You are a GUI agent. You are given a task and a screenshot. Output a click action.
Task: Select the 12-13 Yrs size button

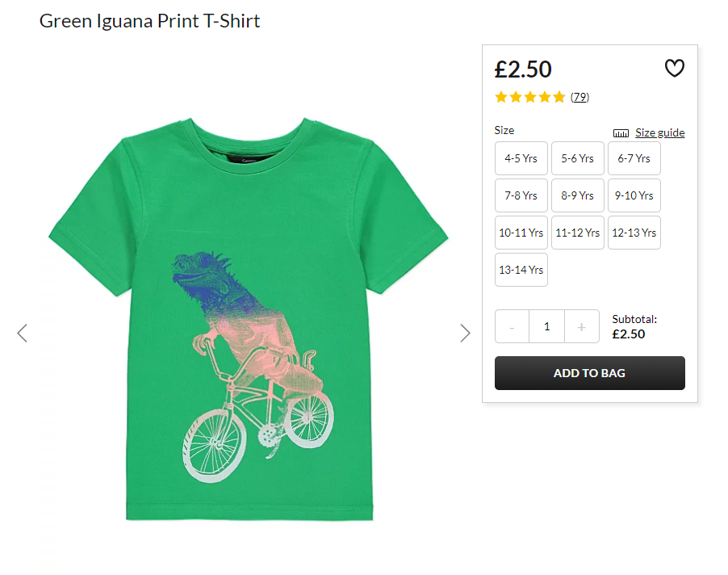[x=634, y=233]
